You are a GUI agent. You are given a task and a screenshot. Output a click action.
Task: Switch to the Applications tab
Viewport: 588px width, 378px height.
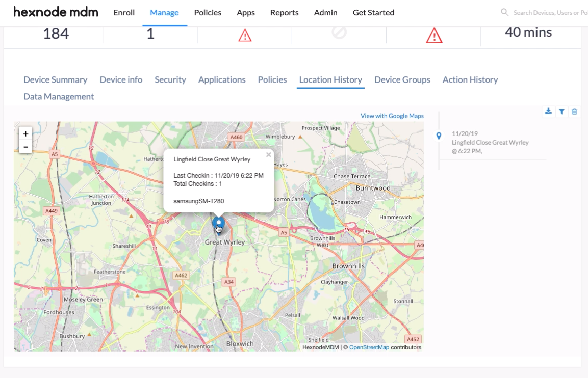(x=222, y=79)
